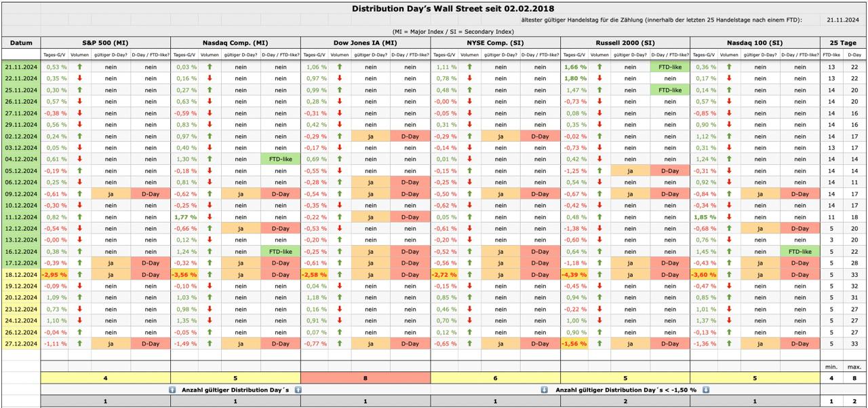Click Russell 2000 volume arrow on 27.12.2024
The image size is (868, 408).
[599, 344]
